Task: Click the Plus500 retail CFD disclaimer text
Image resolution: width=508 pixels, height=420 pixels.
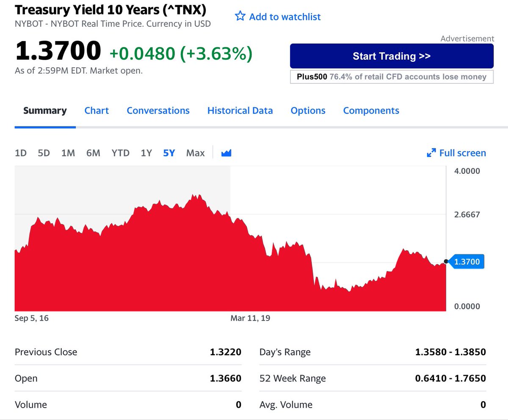Action: 392,77
